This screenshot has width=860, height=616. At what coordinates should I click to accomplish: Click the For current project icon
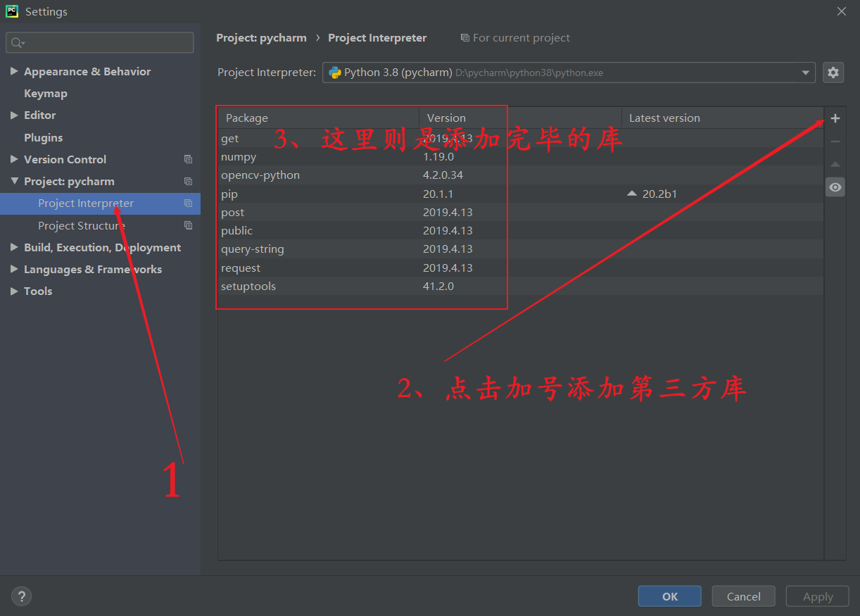pyautogui.click(x=465, y=38)
